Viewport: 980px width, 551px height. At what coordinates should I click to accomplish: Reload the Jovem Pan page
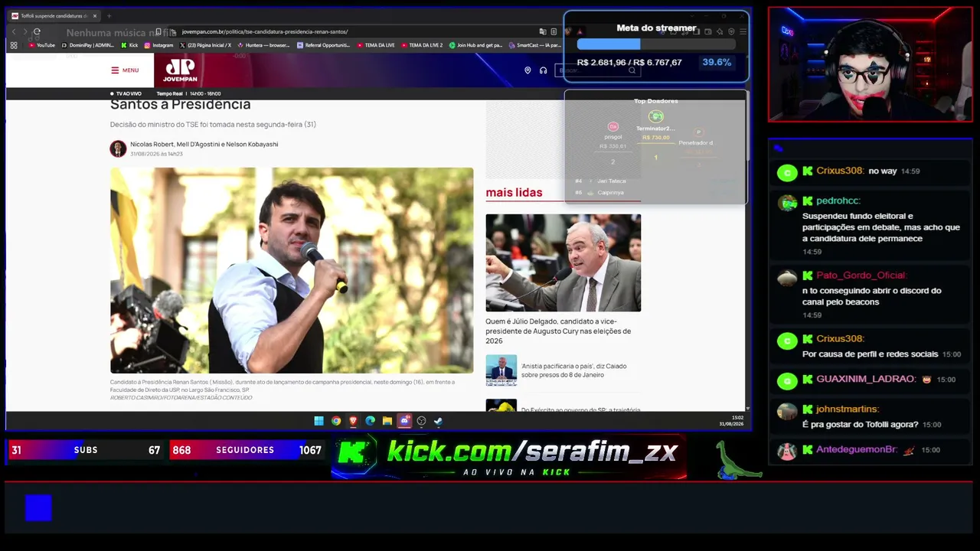37,32
